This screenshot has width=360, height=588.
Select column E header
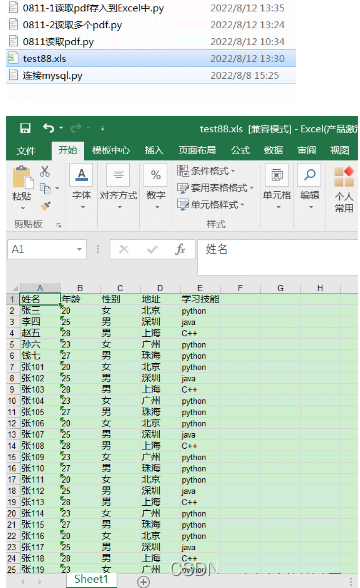click(x=200, y=288)
